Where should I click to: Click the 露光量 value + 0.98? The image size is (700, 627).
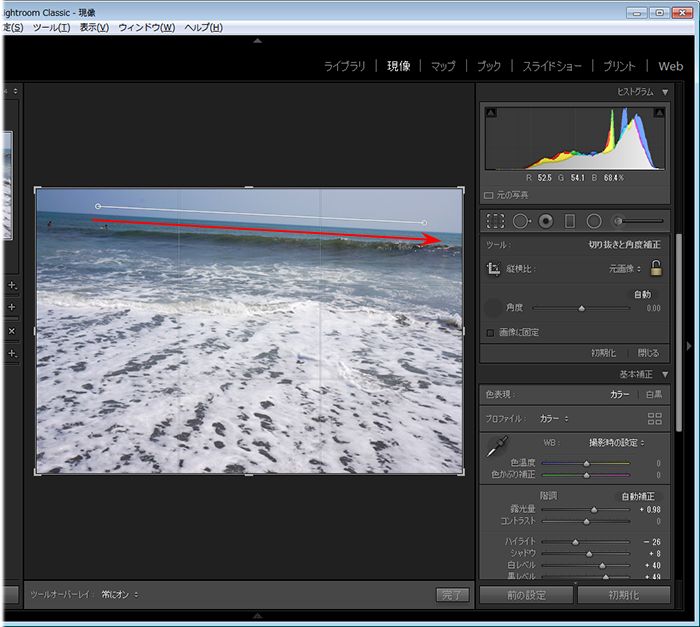point(650,510)
